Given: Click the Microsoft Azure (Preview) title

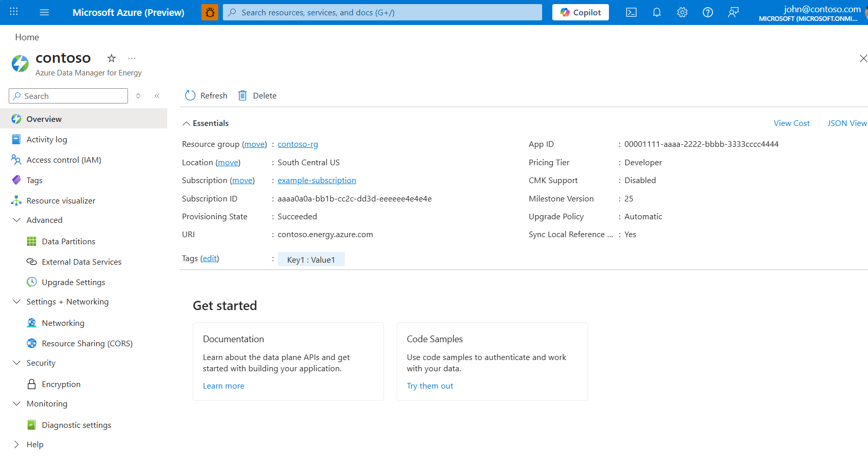Looking at the screenshot, I should 129,12.
